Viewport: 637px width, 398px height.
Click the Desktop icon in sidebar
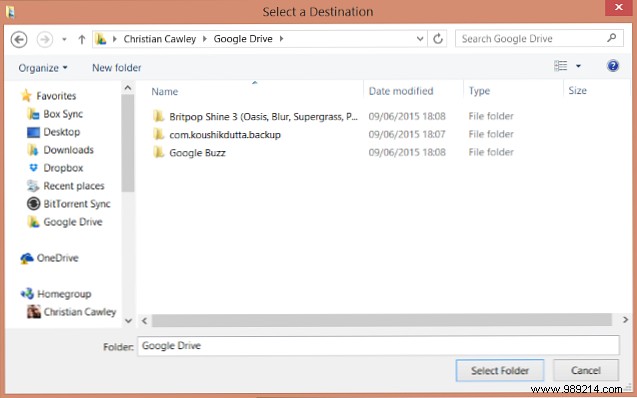(x=33, y=132)
